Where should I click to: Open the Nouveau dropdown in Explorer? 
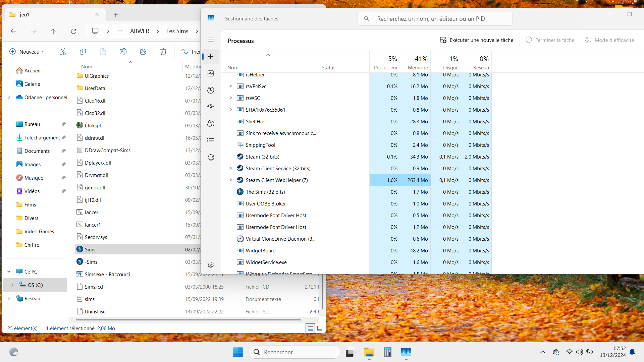click(x=27, y=52)
